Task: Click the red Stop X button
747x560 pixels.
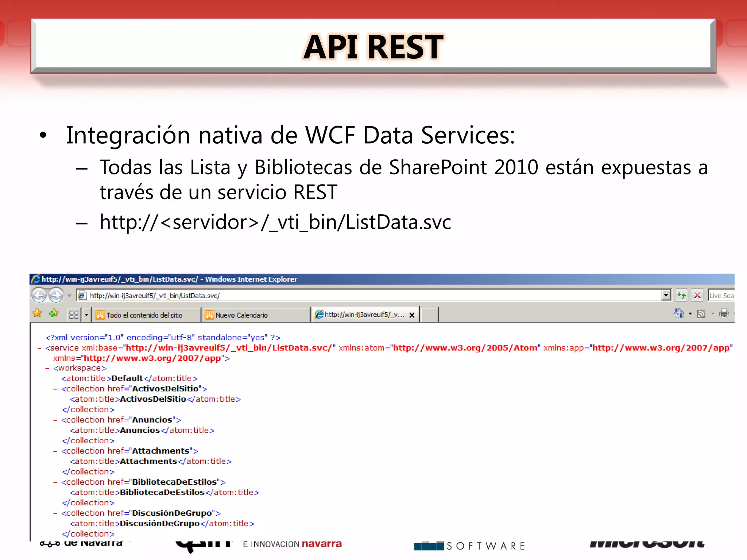Action: (697, 295)
